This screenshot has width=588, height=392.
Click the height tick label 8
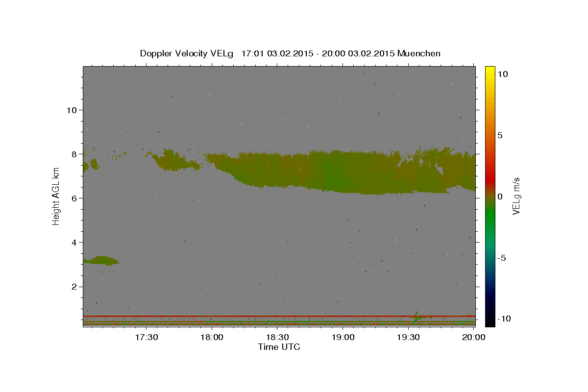coord(74,154)
